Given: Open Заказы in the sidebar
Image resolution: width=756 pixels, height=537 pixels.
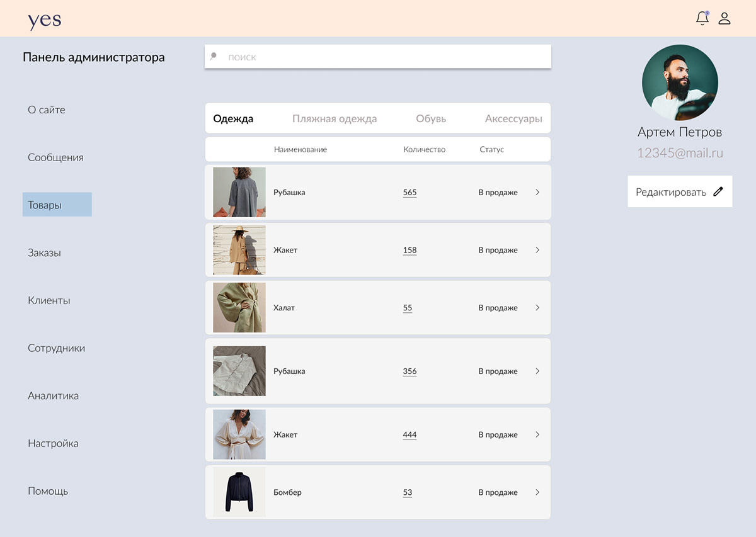Looking at the screenshot, I should click(44, 252).
